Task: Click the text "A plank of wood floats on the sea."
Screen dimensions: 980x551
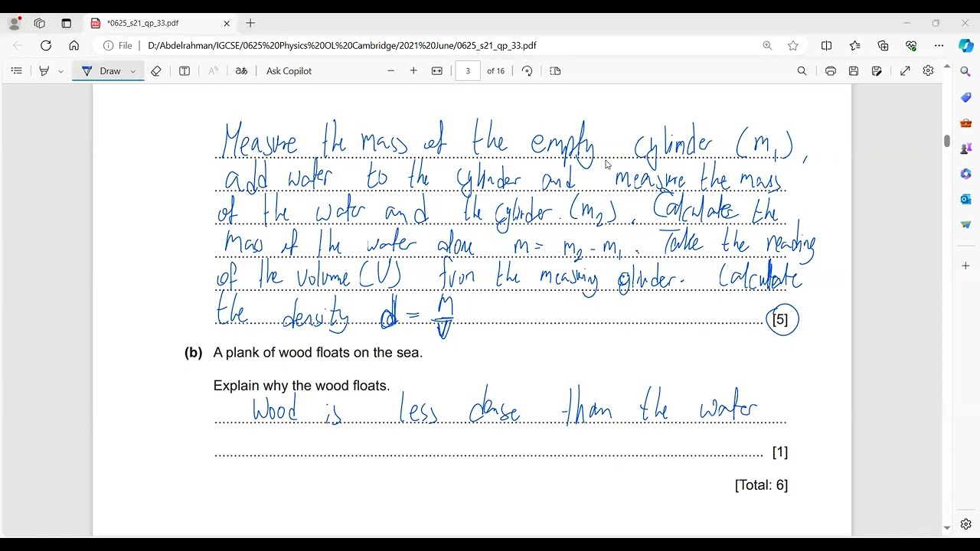Action: tap(318, 353)
